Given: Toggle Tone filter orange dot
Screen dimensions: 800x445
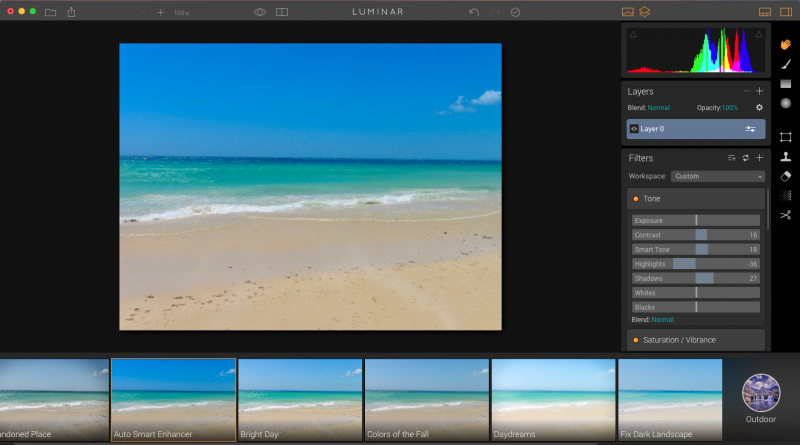Looking at the screenshot, I should 636,199.
